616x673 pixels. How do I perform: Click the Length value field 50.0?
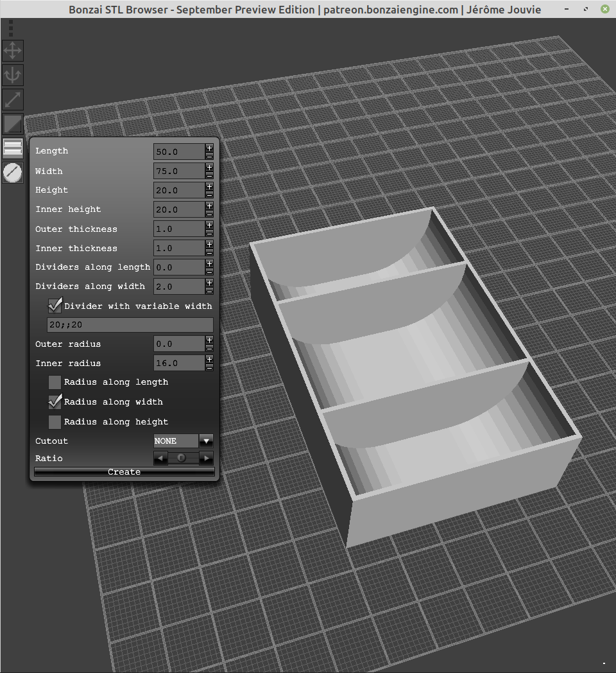(x=179, y=152)
